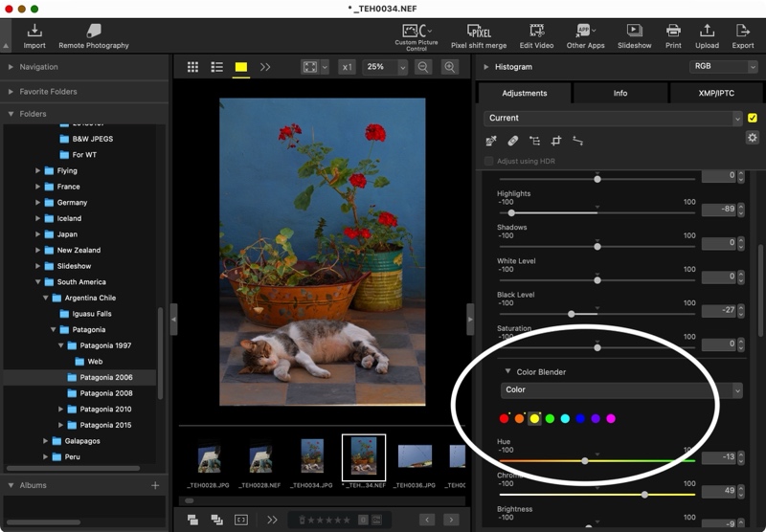Expand the Patagonia 2010 folder
The width and height of the screenshot is (766, 532).
pos(60,409)
